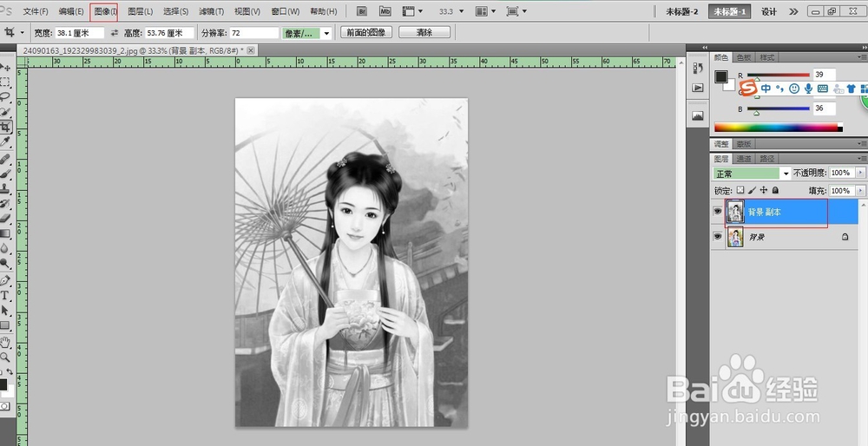Select the Dodge tool
This screenshot has width=868, height=446.
5,263
